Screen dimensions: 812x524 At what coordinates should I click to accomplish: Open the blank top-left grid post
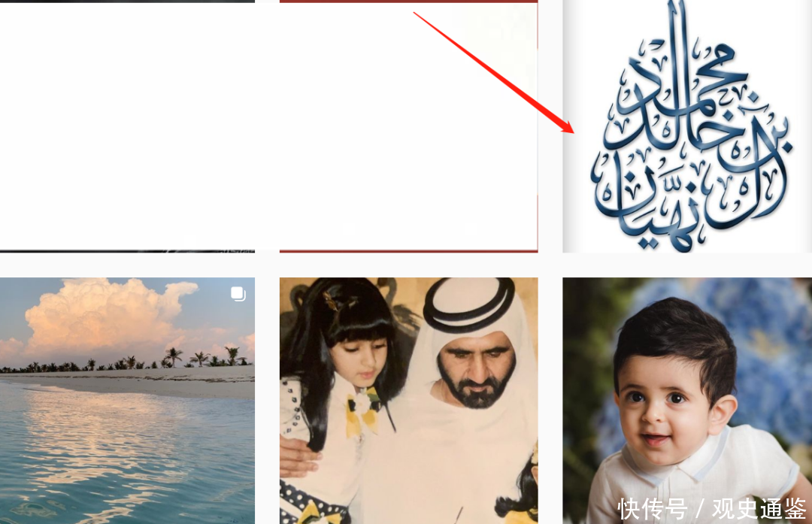click(x=127, y=126)
